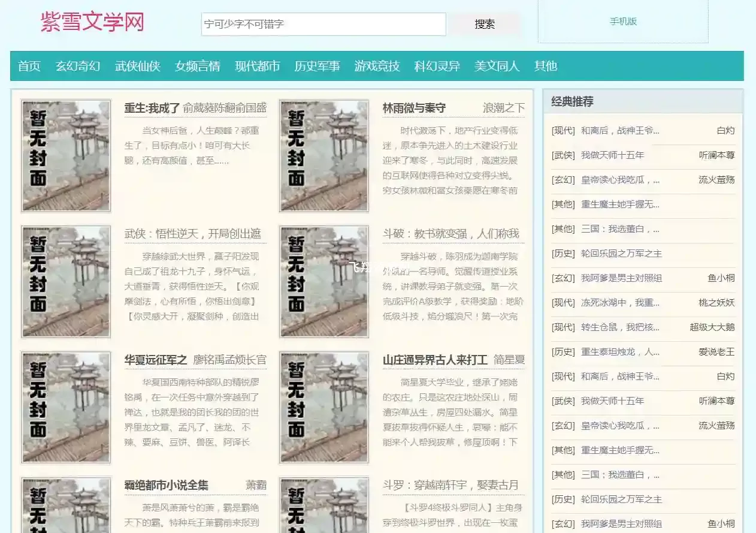
Task: Click author 俞葳蕤陈翻俞国盛
Action: coord(225,108)
